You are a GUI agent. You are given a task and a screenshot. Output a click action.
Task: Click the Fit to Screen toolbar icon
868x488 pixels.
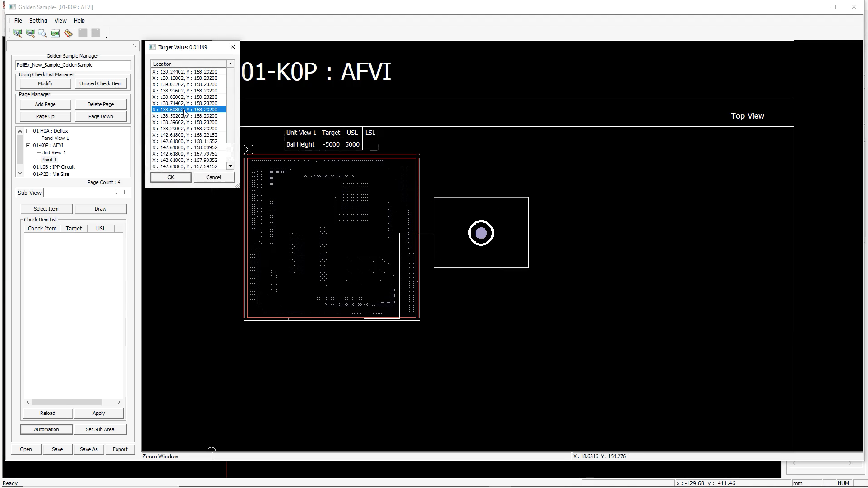[55, 33]
